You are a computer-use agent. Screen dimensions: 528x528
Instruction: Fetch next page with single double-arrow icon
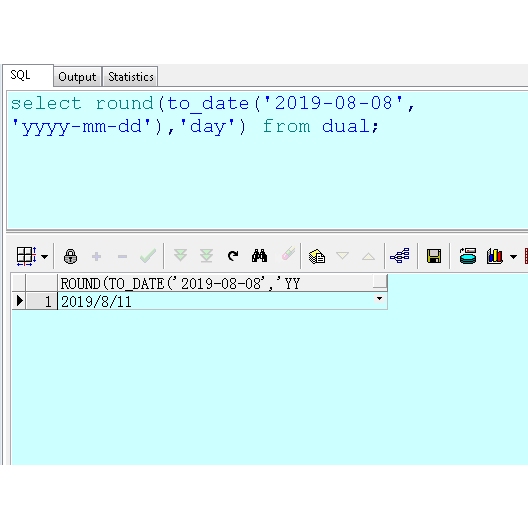pos(180,256)
